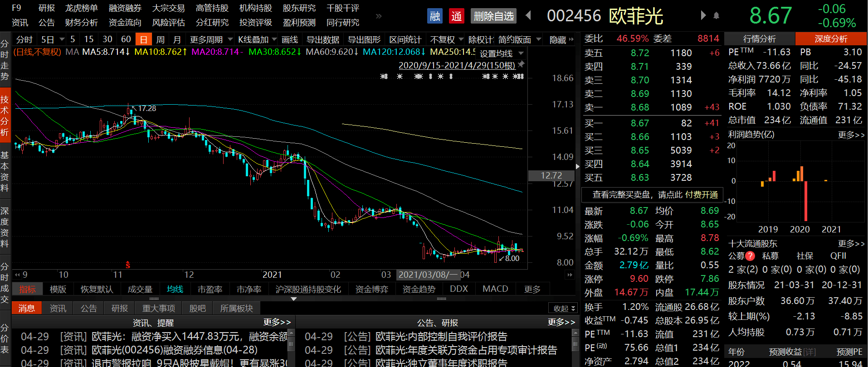
Task: Select MACD indicator
Action: [x=495, y=289]
